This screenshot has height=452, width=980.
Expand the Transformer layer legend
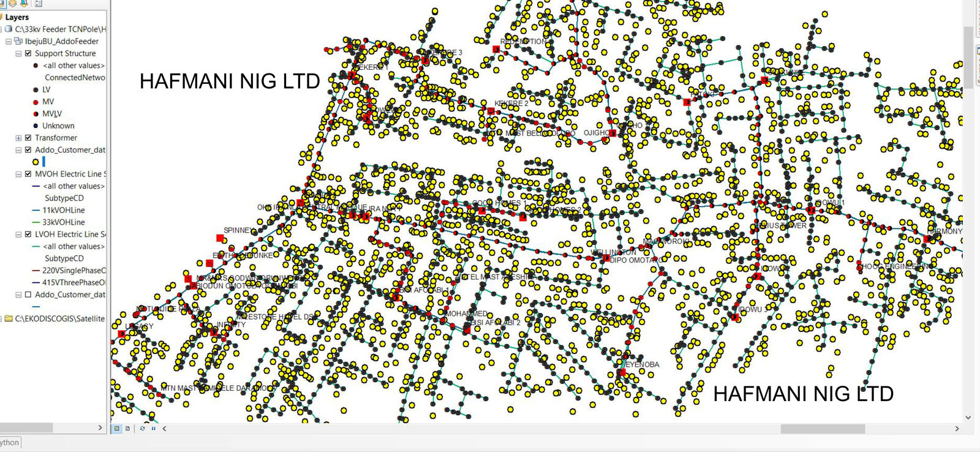tap(18, 138)
